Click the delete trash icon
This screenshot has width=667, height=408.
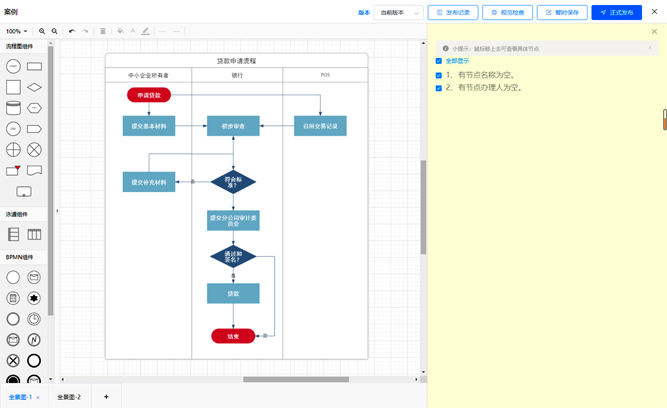(102, 31)
